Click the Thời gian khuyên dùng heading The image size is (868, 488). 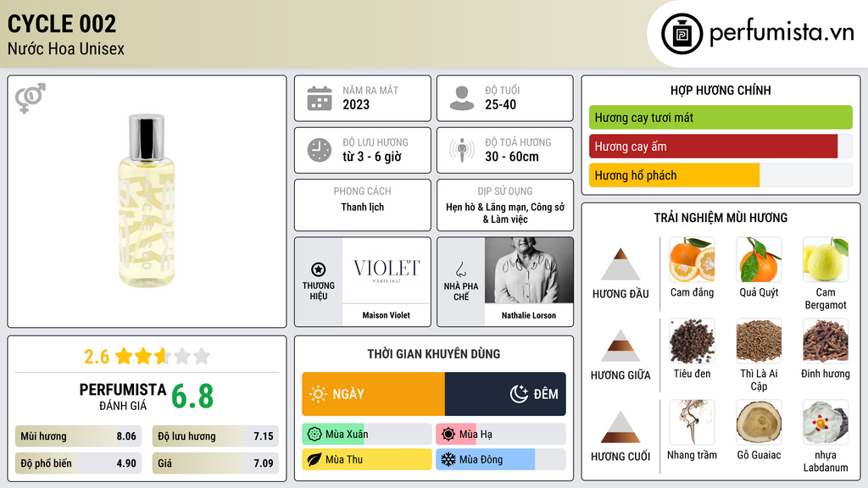[x=434, y=354]
